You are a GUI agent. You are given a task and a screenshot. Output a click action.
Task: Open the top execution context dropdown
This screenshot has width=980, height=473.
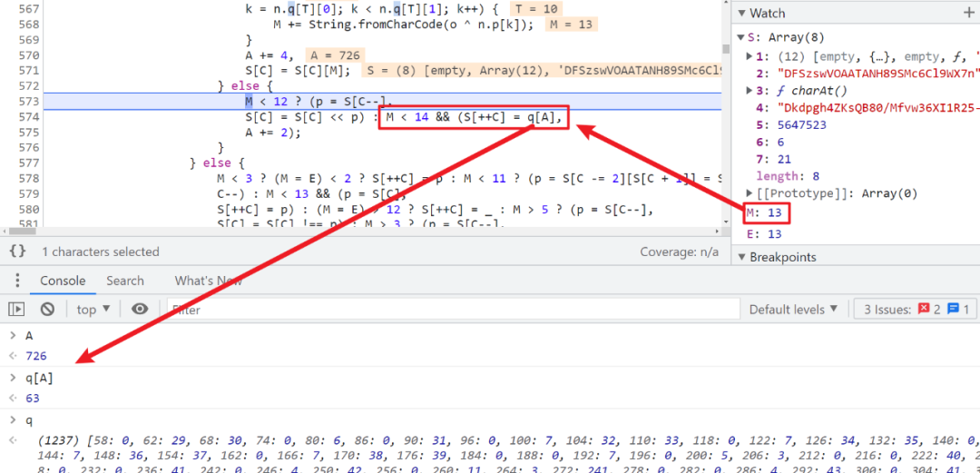(x=93, y=309)
